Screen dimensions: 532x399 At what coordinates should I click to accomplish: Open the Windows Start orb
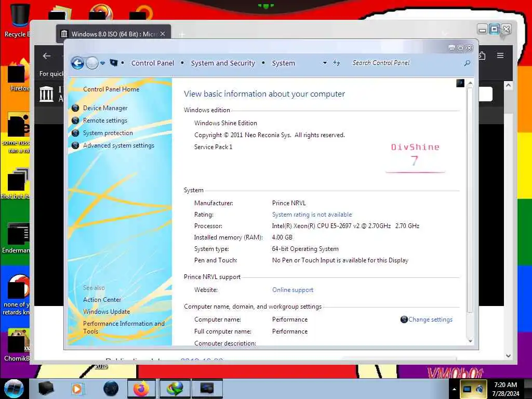14,389
